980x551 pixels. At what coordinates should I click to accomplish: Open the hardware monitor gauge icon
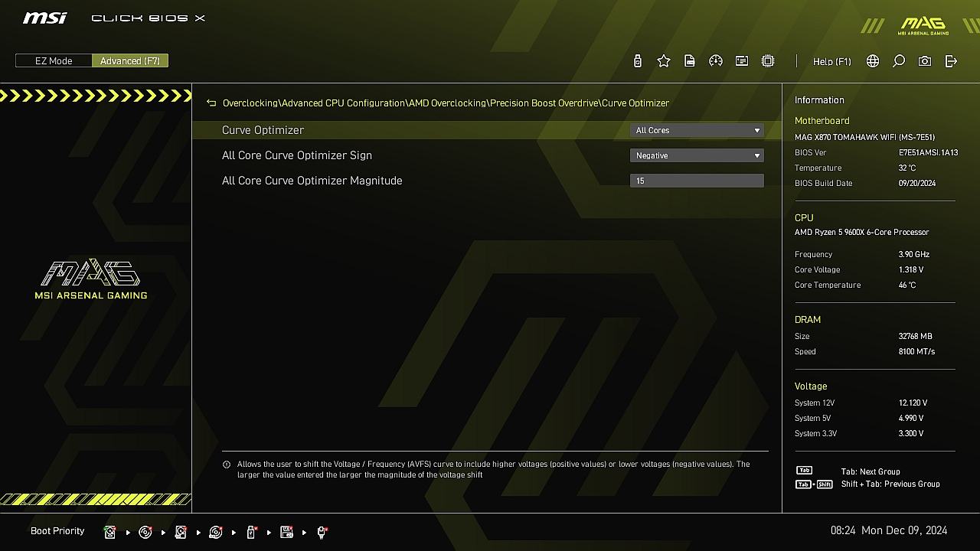(x=716, y=61)
